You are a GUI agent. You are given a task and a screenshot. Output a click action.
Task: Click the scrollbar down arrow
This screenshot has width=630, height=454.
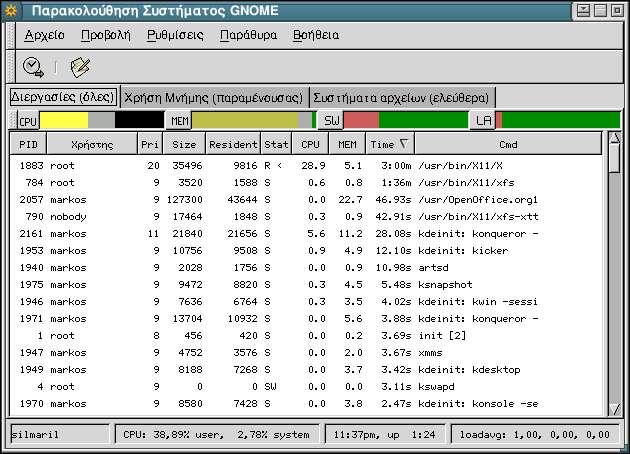(x=615, y=409)
